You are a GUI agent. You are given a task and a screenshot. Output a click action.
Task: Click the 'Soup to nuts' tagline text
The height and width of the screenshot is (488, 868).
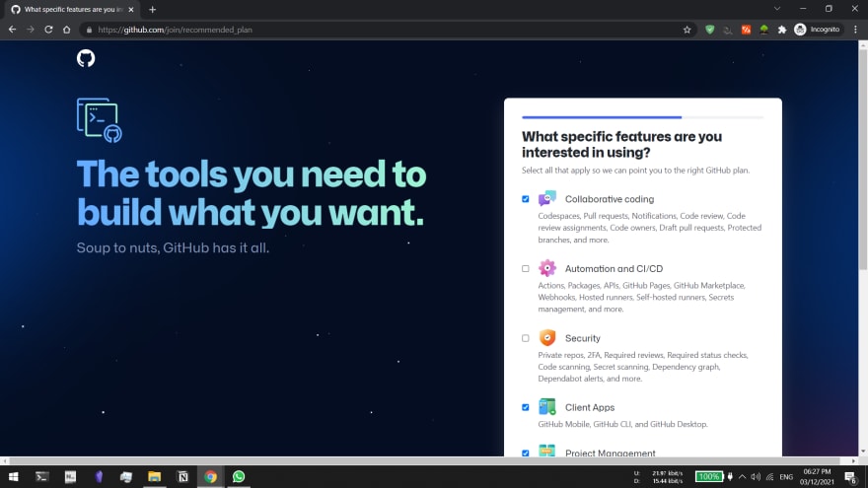[173, 247]
